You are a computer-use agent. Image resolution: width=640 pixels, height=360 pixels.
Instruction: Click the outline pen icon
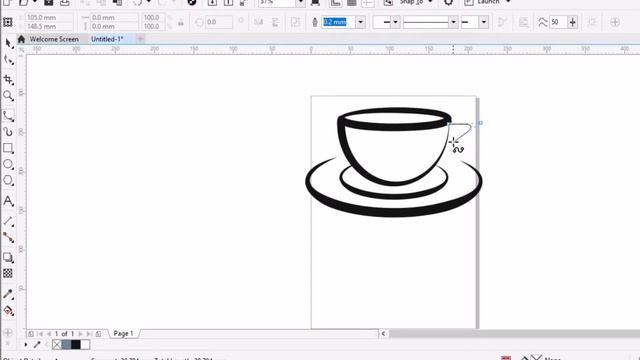click(315, 22)
